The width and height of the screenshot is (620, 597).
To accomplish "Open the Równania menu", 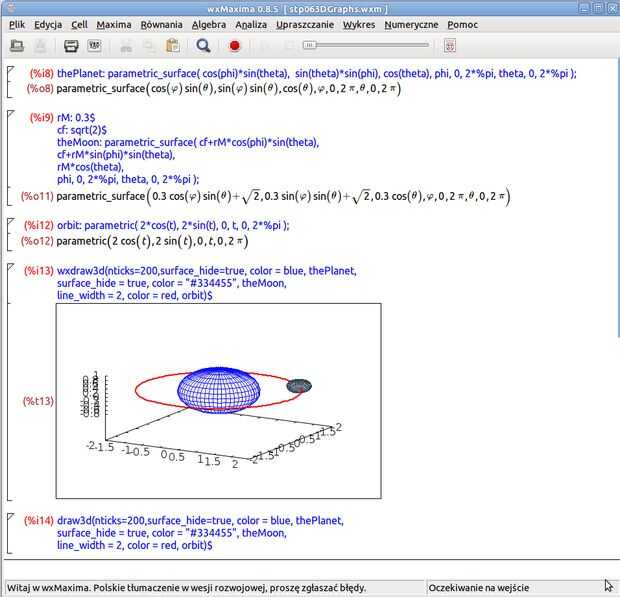I will 161,25.
